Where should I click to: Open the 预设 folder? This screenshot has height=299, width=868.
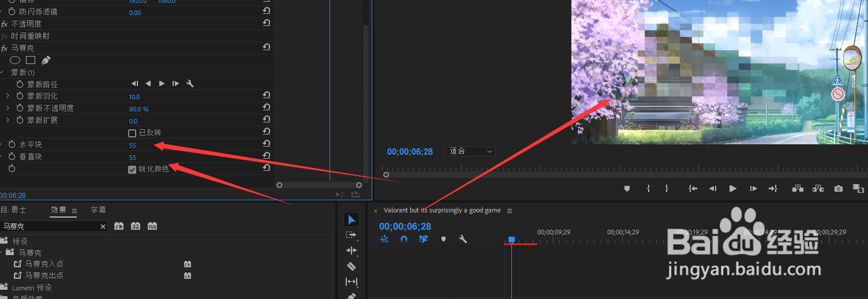[x=20, y=241]
